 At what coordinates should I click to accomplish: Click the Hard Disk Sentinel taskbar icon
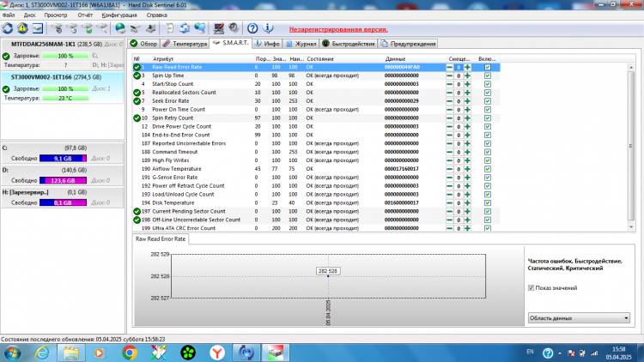(276, 353)
